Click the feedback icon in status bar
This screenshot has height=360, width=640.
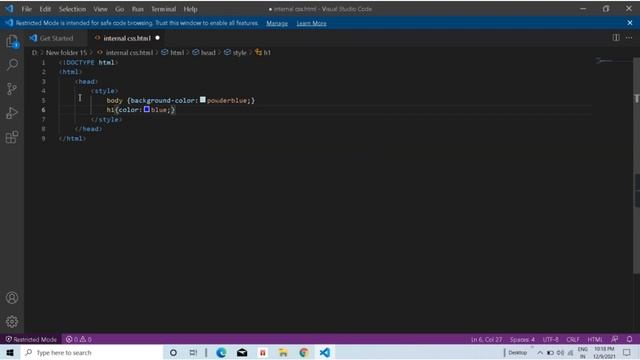click(x=615, y=339)
